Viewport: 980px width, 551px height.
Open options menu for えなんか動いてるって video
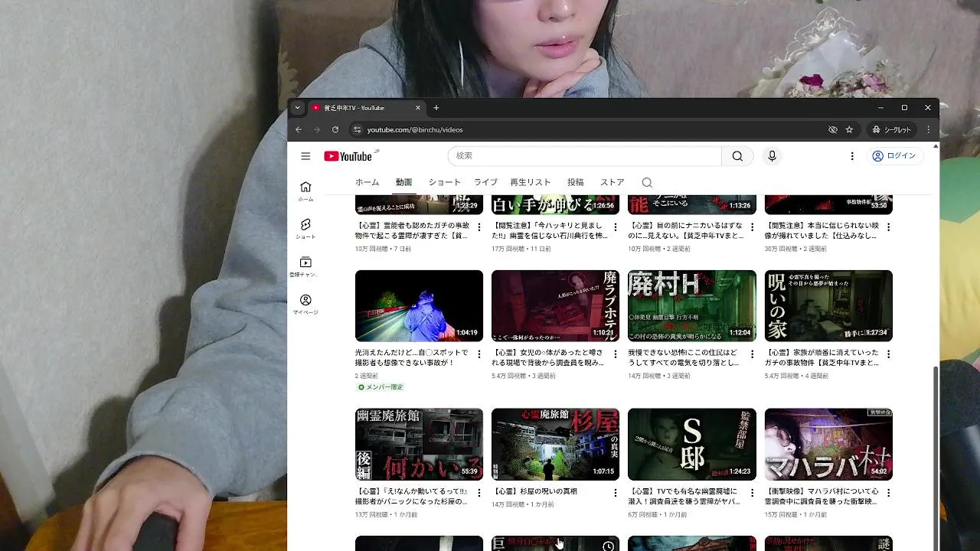click(x=479, y=493)
